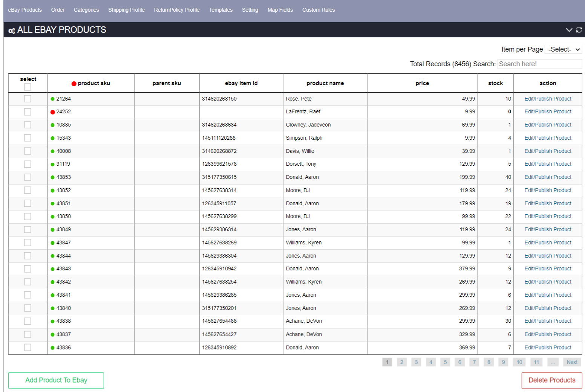Edit/Publish Product for Dorsett, Tony
585x392 pixels.
548,164
